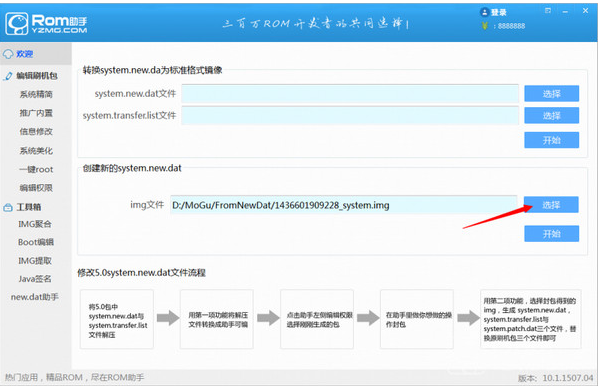Open the Boot编辑 tool

click(36, 242)
